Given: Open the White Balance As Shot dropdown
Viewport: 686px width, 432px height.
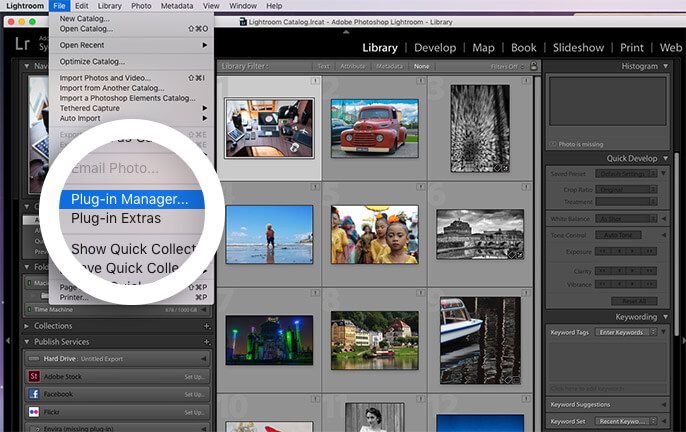Looking at the screenshot, I should click(x=626, y=218).
